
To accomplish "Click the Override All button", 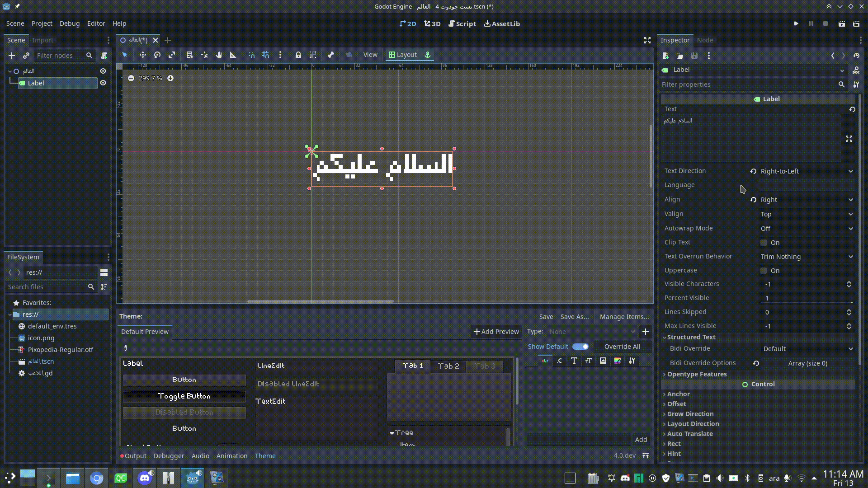I will click(622, 347).
